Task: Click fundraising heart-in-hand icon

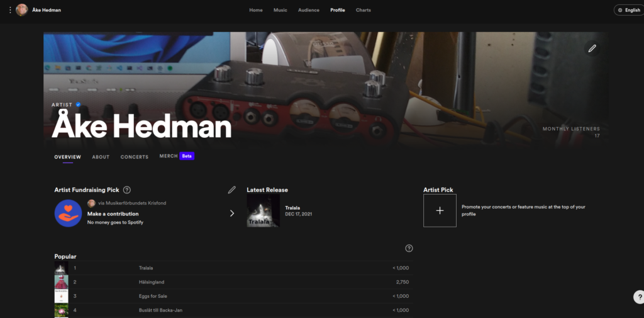Action: (x=68, y=213)
